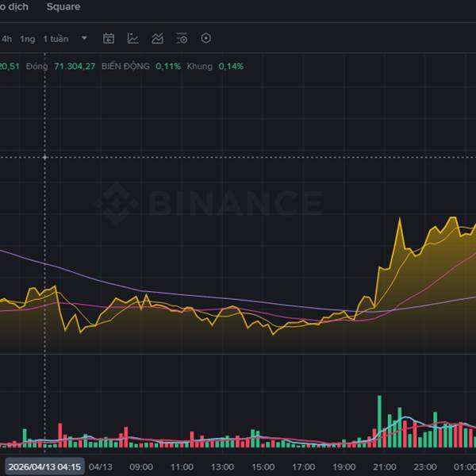This screenshot has height=476, width=476.
Task: Open the technical indicators icon
Action: click(158, 38)
